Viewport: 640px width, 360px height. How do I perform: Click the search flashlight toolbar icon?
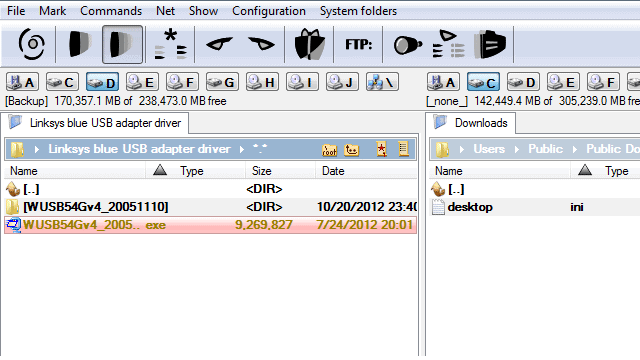point(407,44)
